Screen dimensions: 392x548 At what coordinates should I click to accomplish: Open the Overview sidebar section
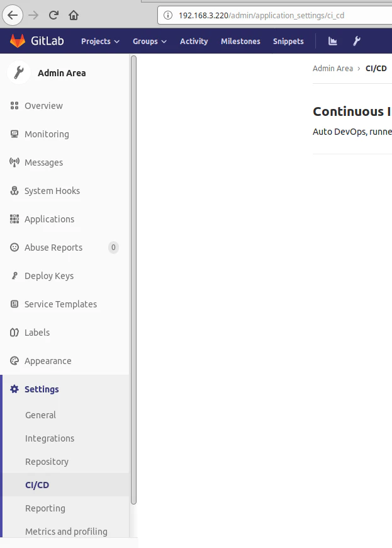(43, 106)
